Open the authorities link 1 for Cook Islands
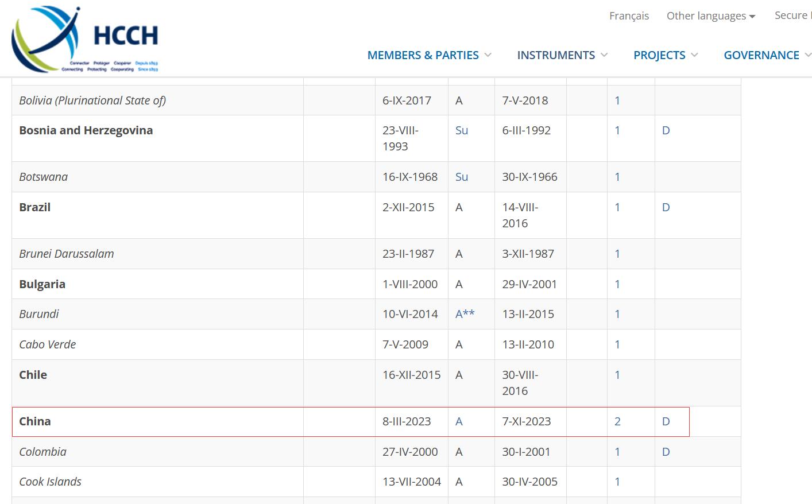 coord(617,482)
